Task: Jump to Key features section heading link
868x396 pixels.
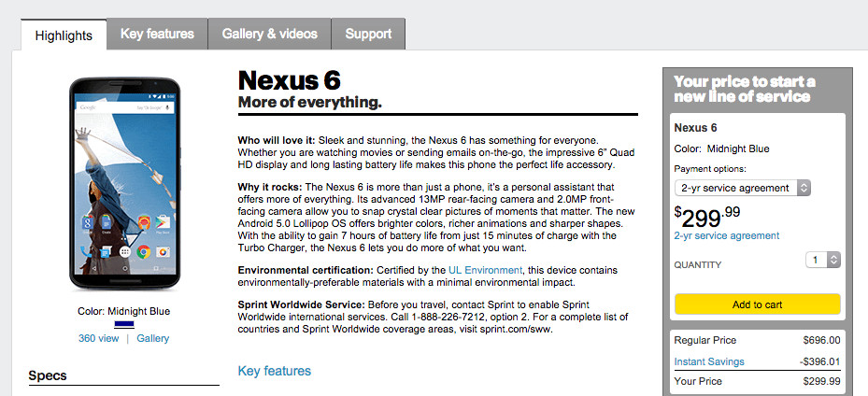Action: tap(275, 371)
